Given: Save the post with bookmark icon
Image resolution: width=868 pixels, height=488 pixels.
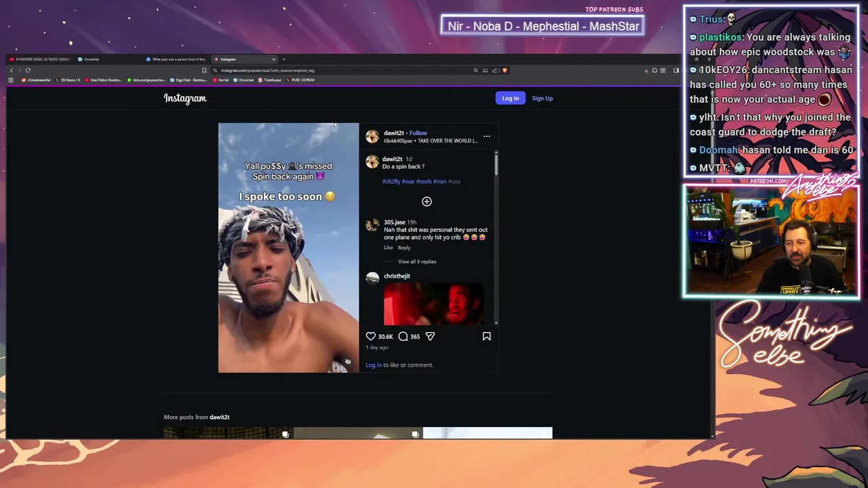Looking at the screenshot, I should tap(486, 336).
